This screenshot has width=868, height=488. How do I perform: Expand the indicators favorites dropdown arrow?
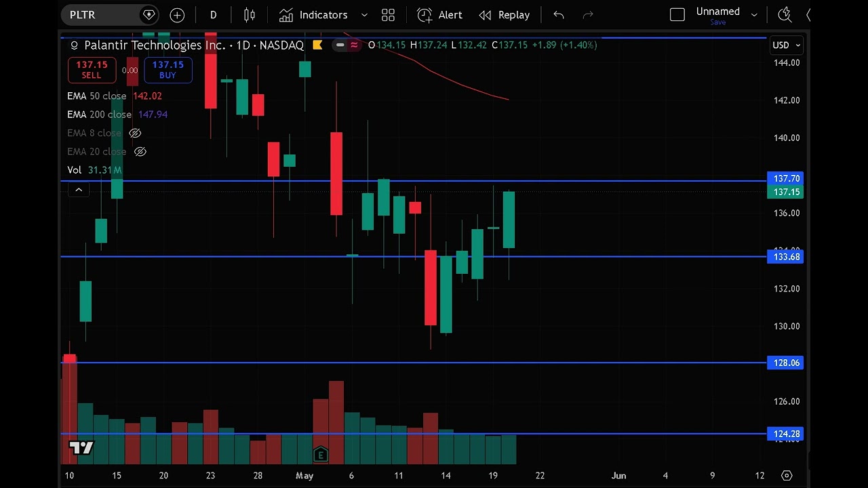pyautogui.click(x=364, y=15)
